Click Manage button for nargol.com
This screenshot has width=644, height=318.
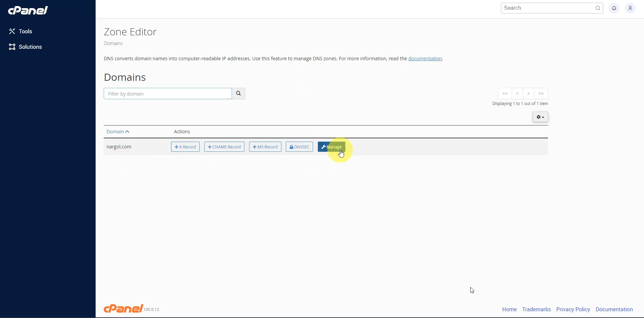(331, 147)
